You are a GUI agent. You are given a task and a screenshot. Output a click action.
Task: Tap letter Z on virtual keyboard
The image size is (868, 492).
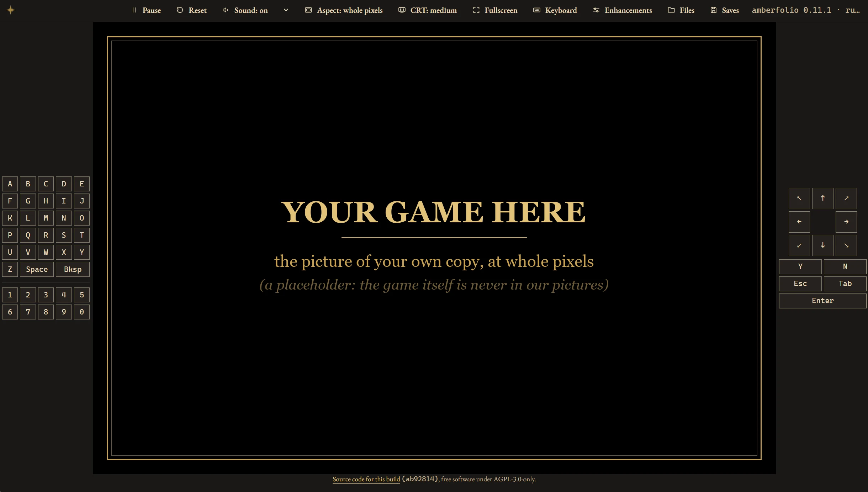pyautogui.click(x=10, y=269)
